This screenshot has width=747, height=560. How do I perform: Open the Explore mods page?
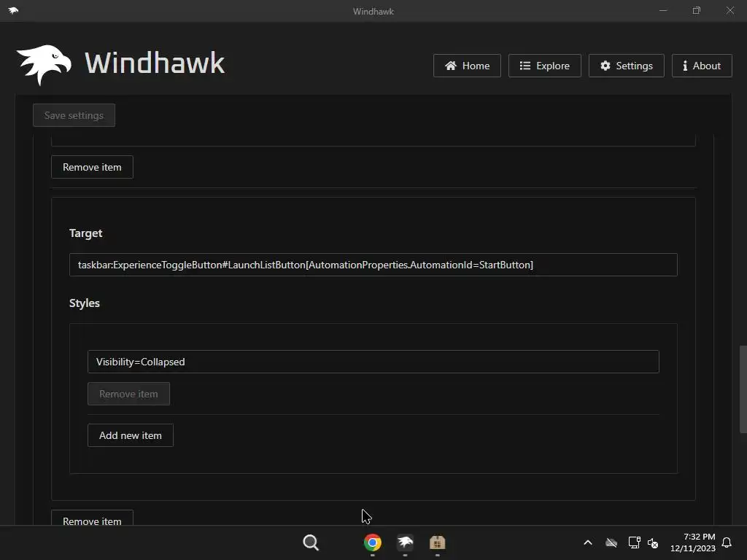click(544, 66)
